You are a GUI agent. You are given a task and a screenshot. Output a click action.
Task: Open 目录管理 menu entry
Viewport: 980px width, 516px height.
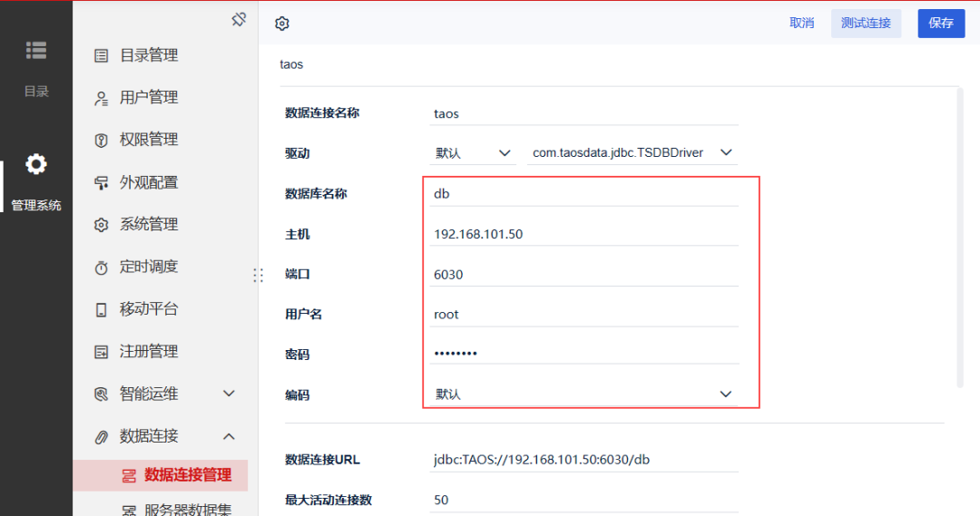pyautogui.click(x=136, y=55)
